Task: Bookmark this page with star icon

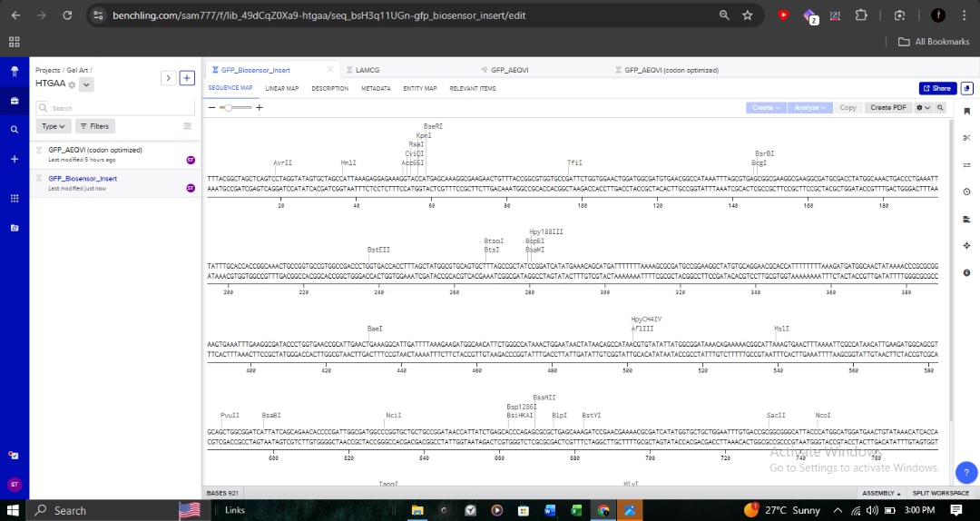Action: click(x=748, y=15)
